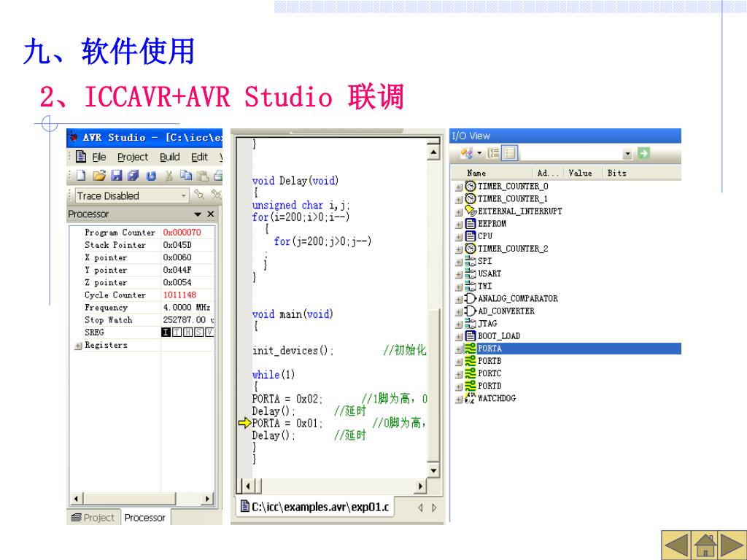Viewport: 747px width, 560px height.
Task: Click the TIMER_COUNTER_0 clock icon
Action: point(471,186)
